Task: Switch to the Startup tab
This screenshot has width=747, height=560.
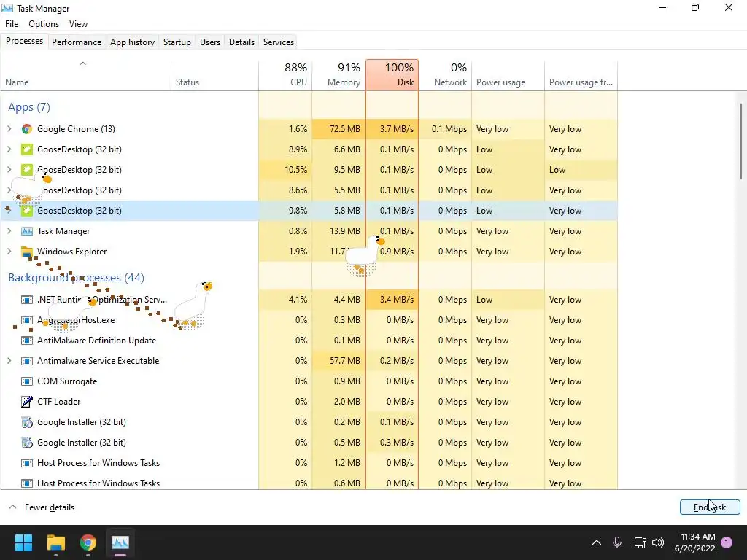Action: [x=177, y=42]
